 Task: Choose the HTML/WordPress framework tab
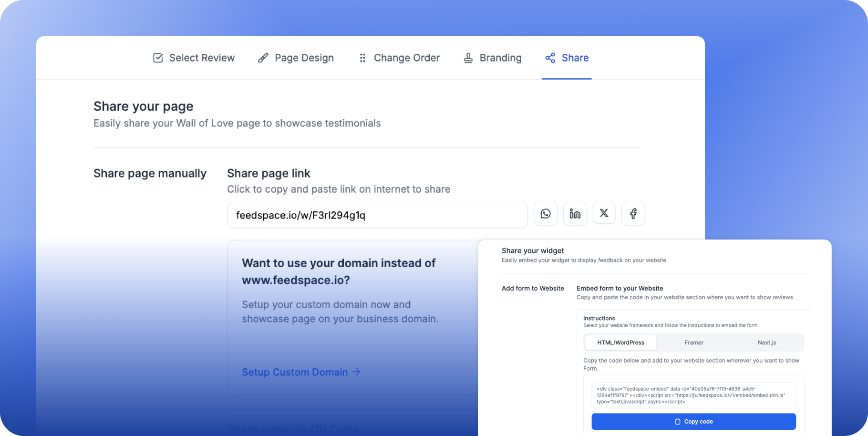pos(620,343)
